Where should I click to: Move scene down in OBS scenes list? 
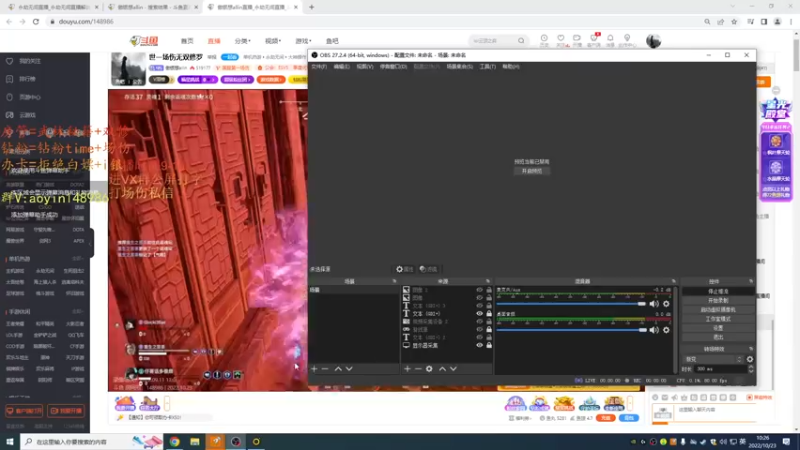(x=349, y=369)
